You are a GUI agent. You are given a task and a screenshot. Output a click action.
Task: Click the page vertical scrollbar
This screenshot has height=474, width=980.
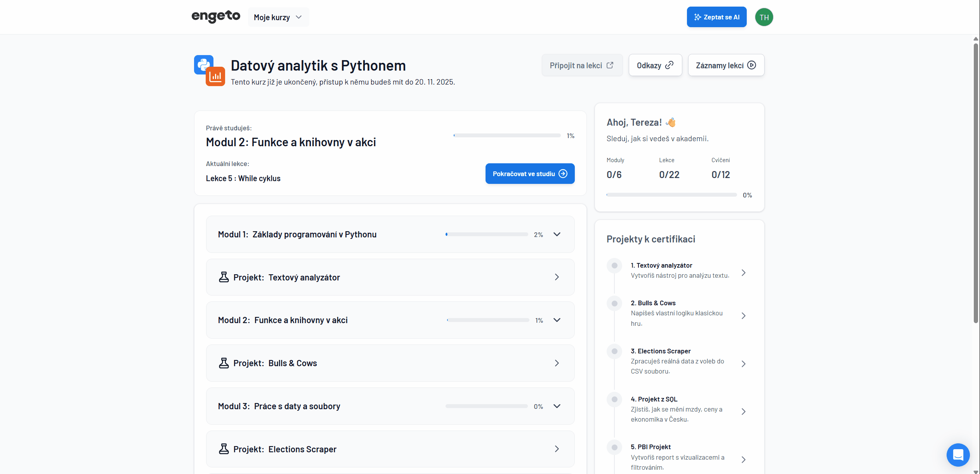tap(975, 182)
